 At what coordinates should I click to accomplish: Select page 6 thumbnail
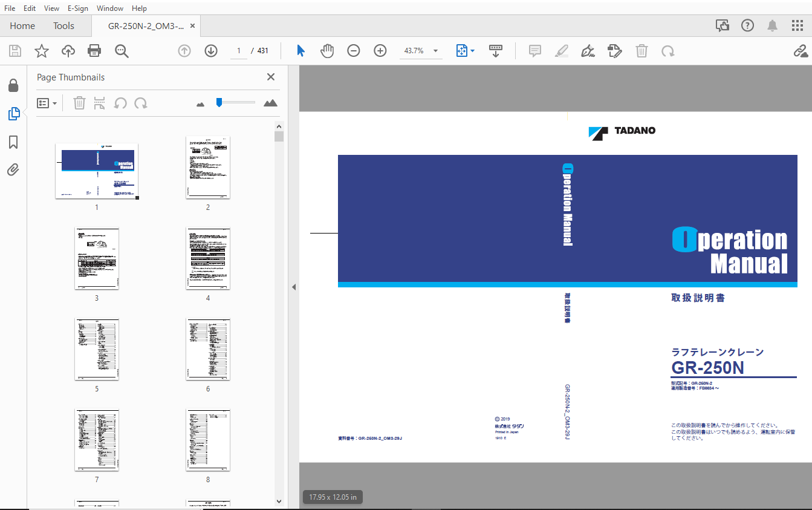click(208, 349)
